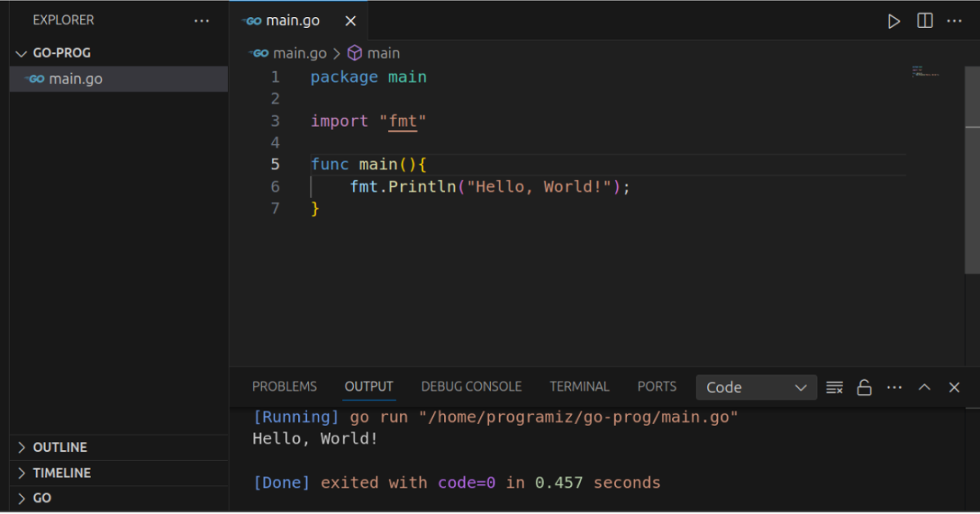Select main.go in the Explorer tree
This screenshot has height=514, width=980.
click(75, 79)
